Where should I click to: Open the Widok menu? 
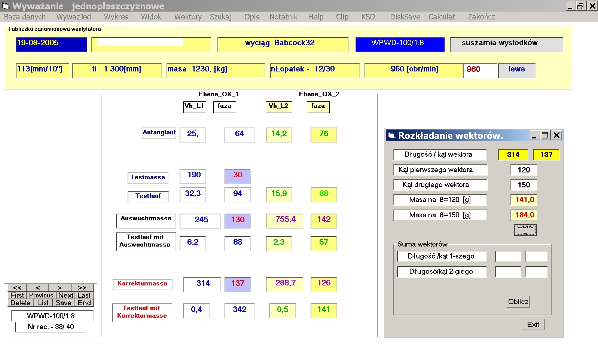click(x=151, y=17)
